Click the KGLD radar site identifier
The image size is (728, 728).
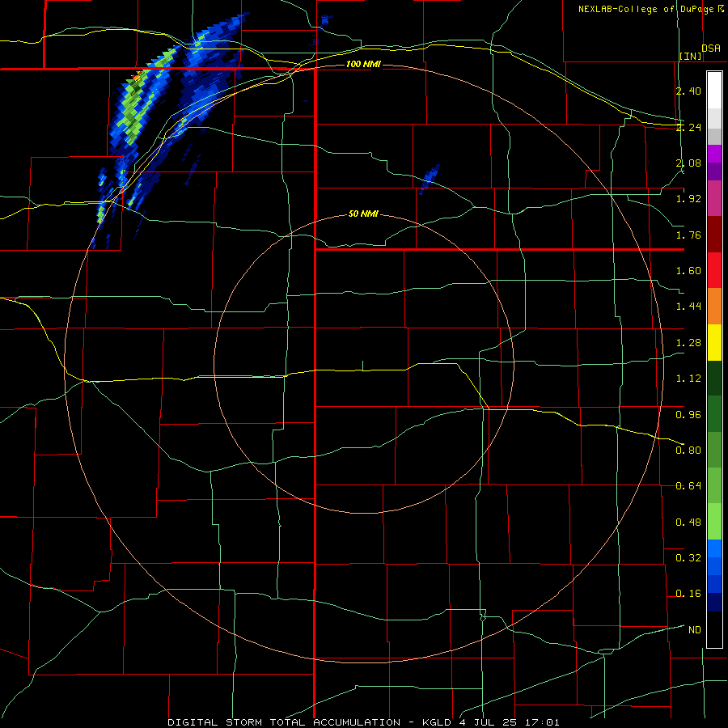pos(437,722)
